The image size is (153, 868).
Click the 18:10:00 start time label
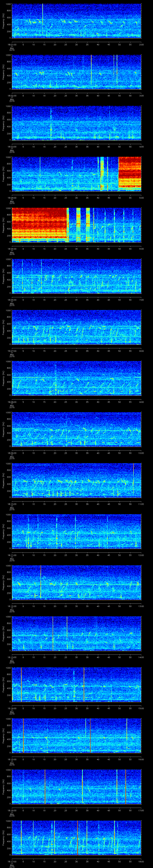point(12,504)
